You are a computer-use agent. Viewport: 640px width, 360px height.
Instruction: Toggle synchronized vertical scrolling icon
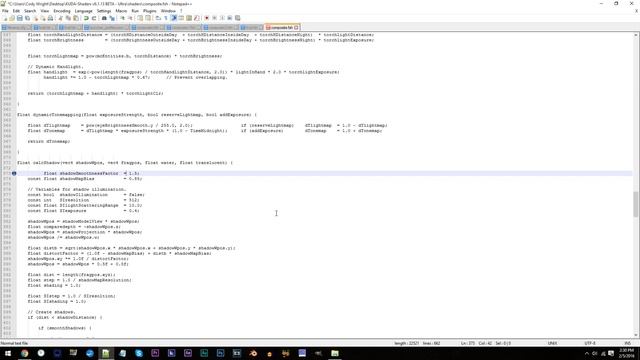pos(139,18)
